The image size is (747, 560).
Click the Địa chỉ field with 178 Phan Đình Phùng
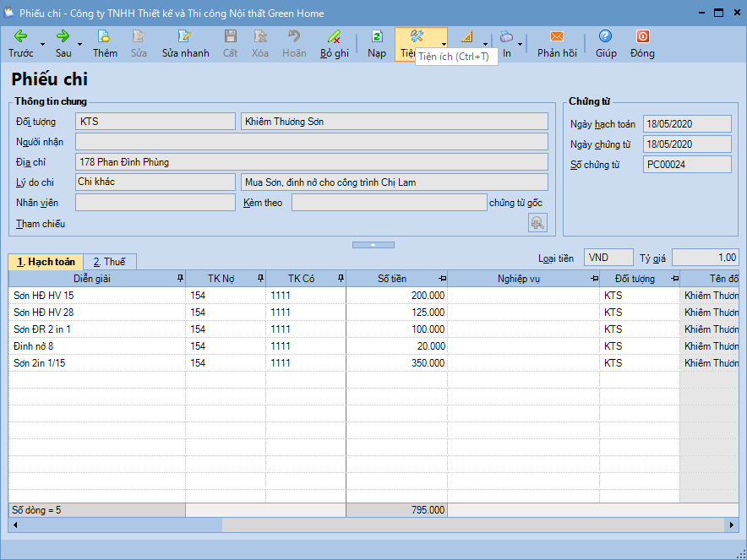[x=312, y=162]
